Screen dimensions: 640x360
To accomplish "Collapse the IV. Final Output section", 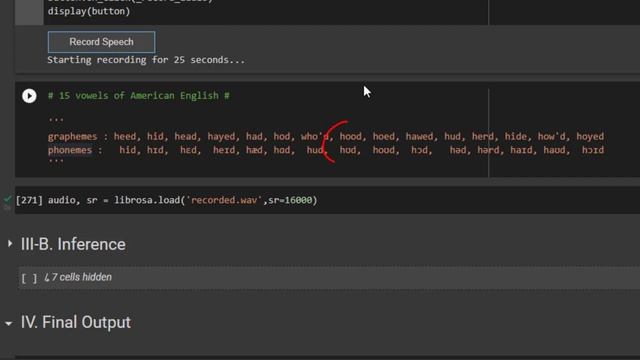I will [x=9, y=323].
